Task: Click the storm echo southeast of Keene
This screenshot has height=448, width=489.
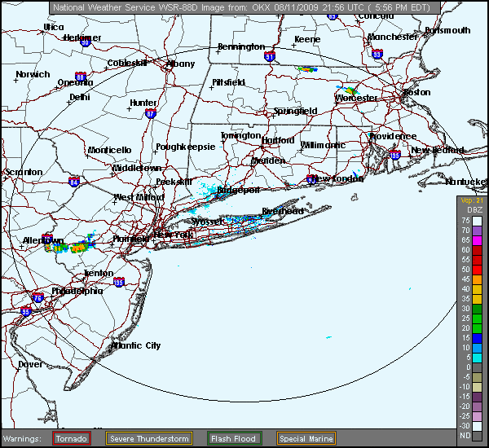Action: (308, 69)
